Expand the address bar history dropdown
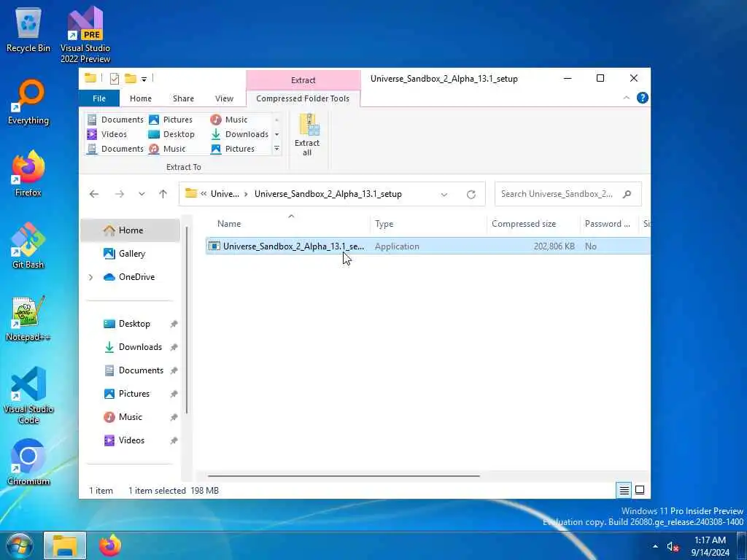Viewport: 747px width, 560px height. [x=444, y=194]
